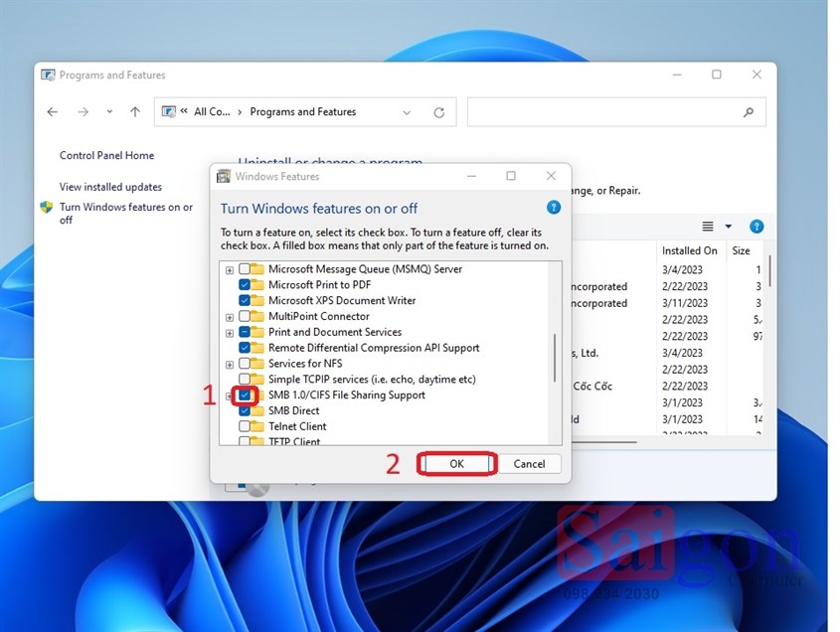Enable SMB 1.0/CIFS File Sharing Support checkbox
The height and width of the screenshot is (632, 840).
[x=245, y=395]
